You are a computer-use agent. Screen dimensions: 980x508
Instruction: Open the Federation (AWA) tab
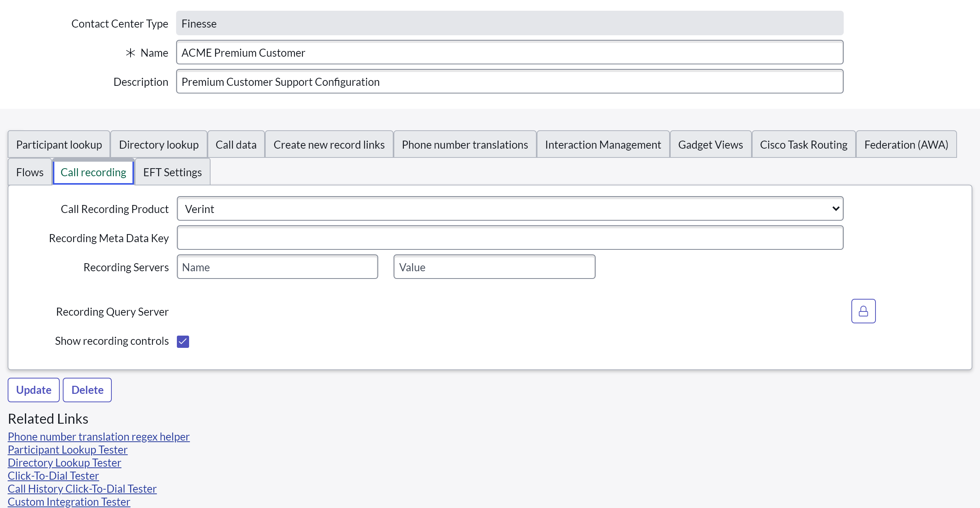click(x=906, y=144)
